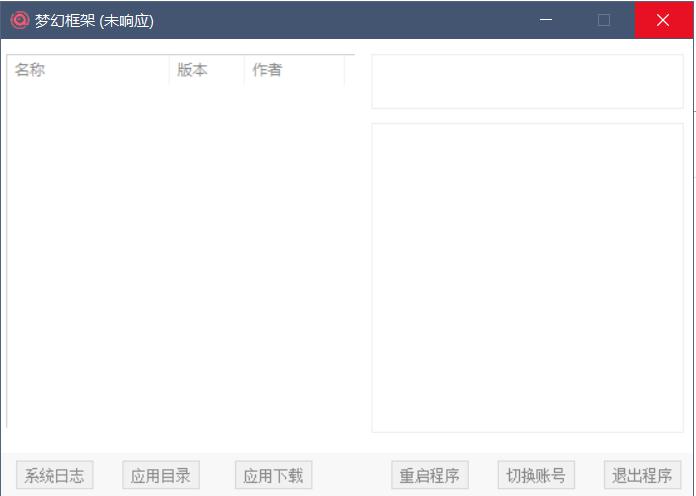Minimize the 梦幻框架 window
696x496 pixels.
click(x=545, y=20)
